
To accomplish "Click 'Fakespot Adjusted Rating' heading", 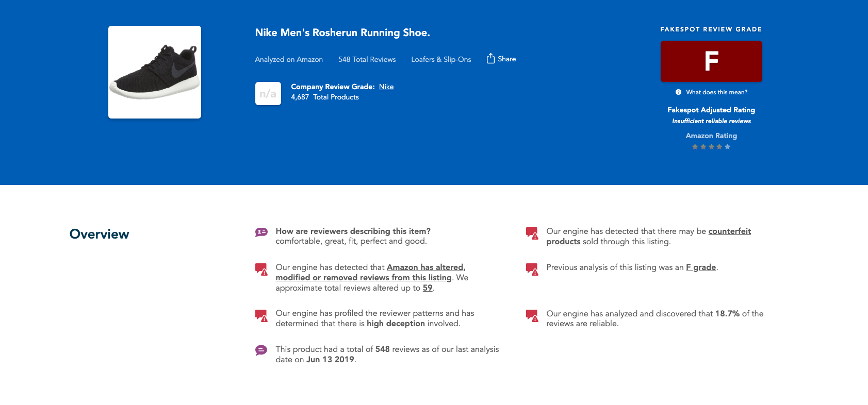I will point(711,110).
